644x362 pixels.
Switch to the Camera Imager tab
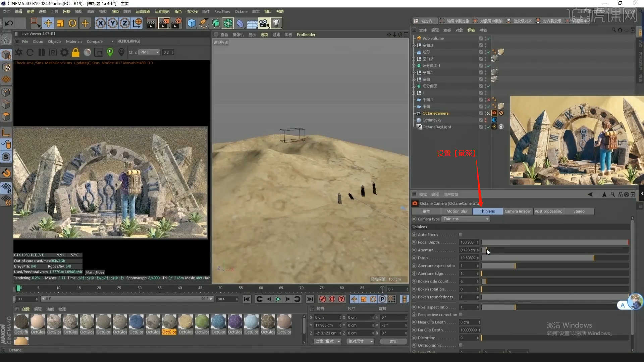(518, 211)
